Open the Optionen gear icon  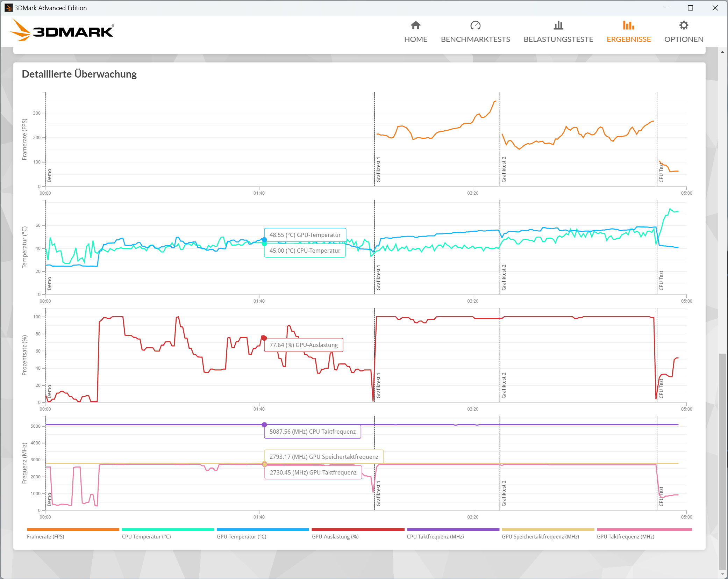684,25
